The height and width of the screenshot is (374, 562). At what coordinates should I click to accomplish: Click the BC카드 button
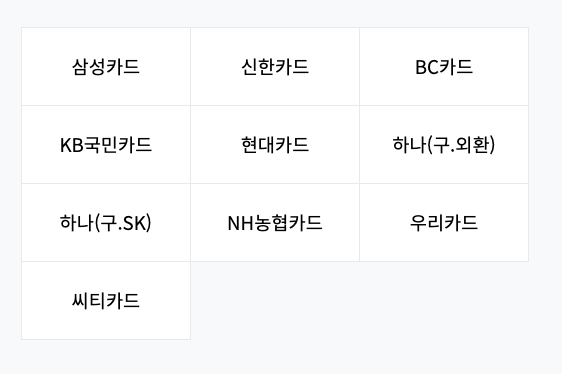pyautogui.click(x=444, y=67)
